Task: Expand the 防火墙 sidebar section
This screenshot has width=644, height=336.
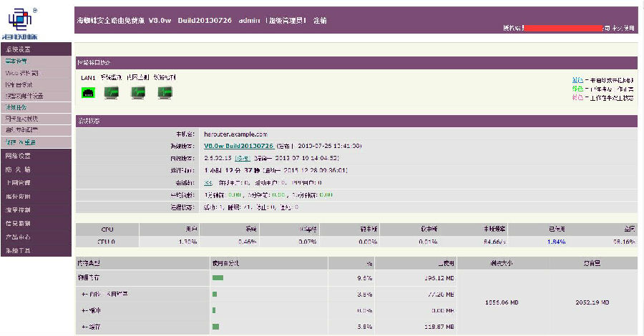Action: pyautogui.click(x=36, y=169)
